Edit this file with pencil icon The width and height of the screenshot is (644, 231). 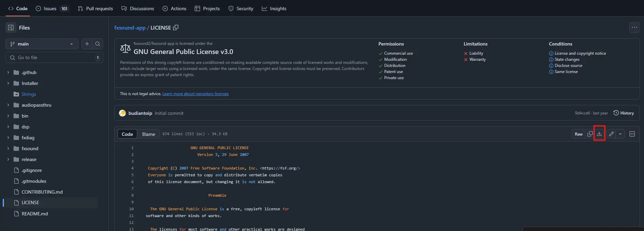[x=611, y=134]
